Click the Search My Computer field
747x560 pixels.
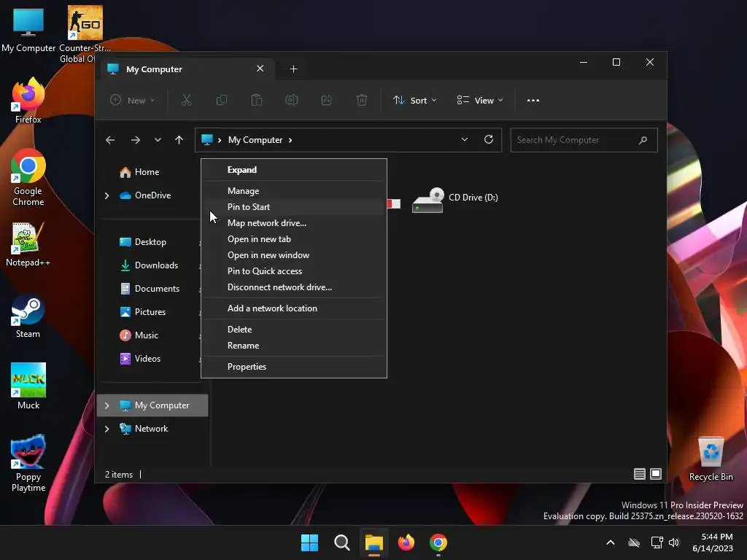click(584, 140)
